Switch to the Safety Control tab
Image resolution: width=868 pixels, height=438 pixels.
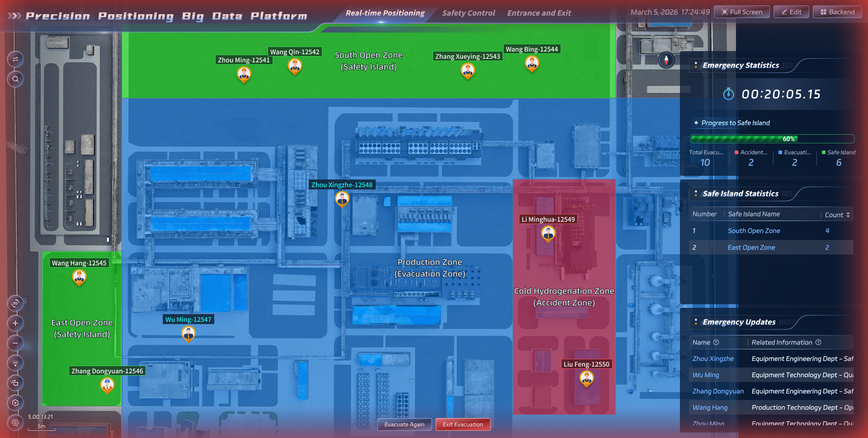point(468,13)
